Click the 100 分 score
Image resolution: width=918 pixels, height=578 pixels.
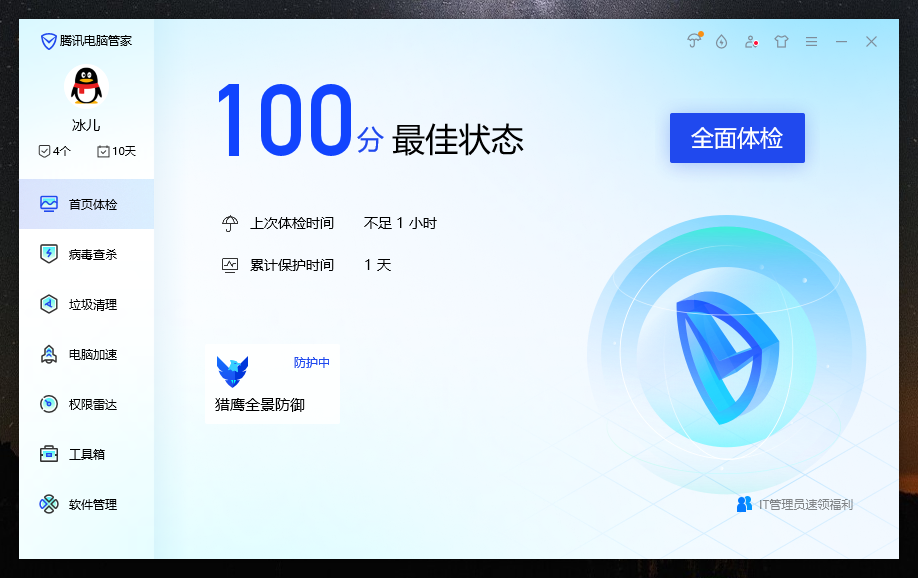300,121
